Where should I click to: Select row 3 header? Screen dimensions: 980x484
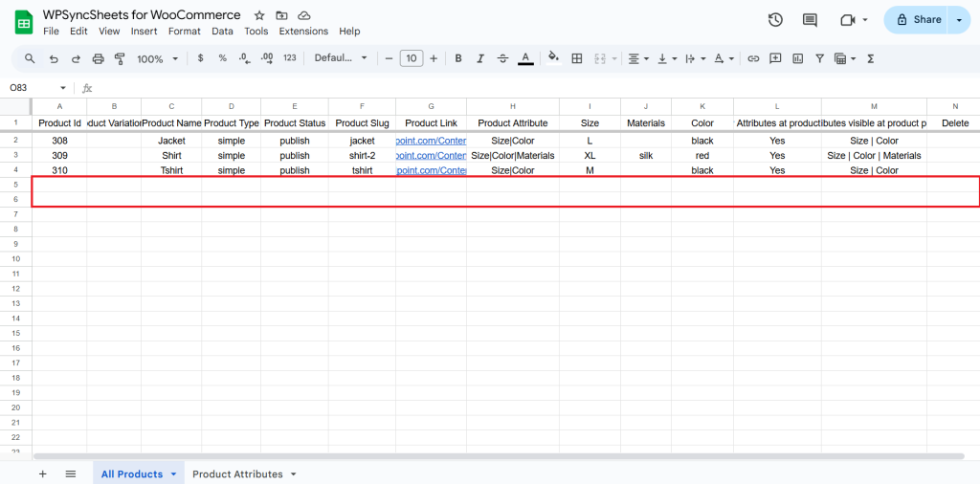click(15, 156)
